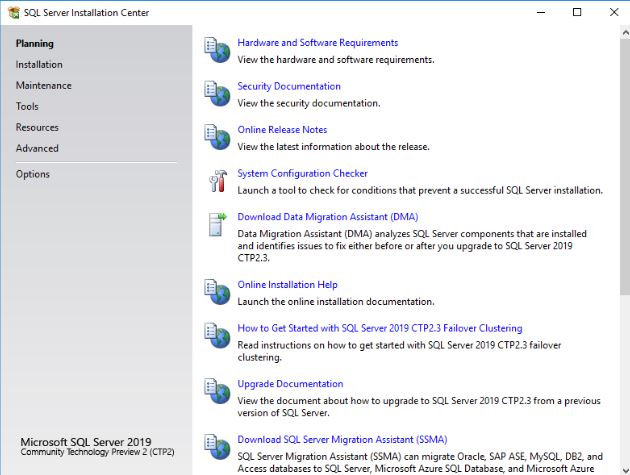The height and width of the screenshot is (475, 630).
Task: Click the System Configuration Checker tools icon
Action: click(218, 180)
